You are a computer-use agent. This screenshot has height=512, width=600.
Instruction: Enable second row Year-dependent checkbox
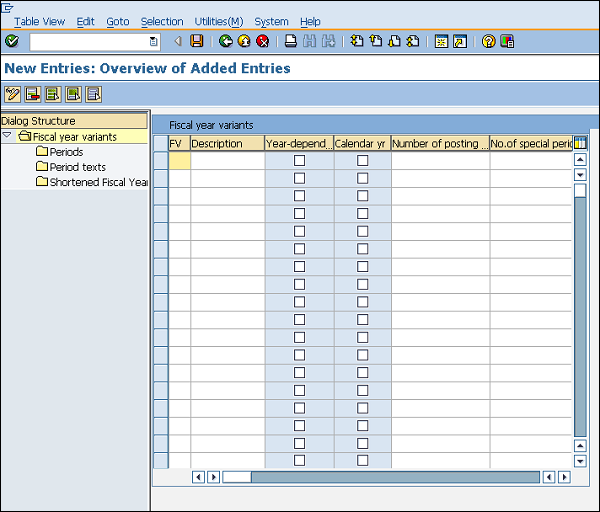click(299, 178)
